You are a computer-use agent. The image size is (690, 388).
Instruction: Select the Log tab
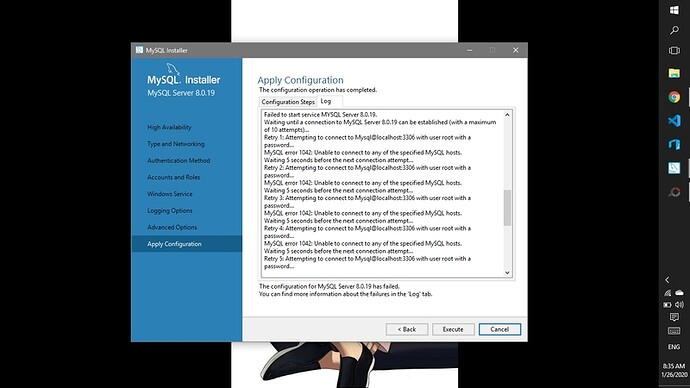point(326,101)
